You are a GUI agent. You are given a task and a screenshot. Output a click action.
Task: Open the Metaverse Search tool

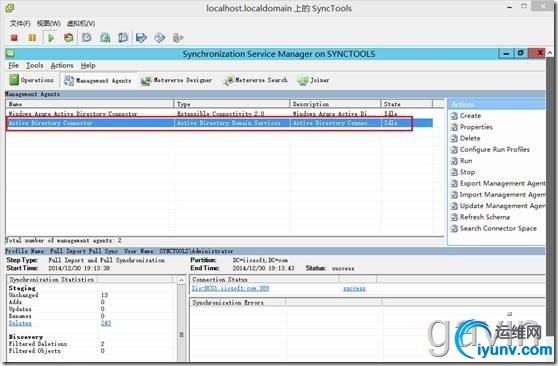coord(256,80)
